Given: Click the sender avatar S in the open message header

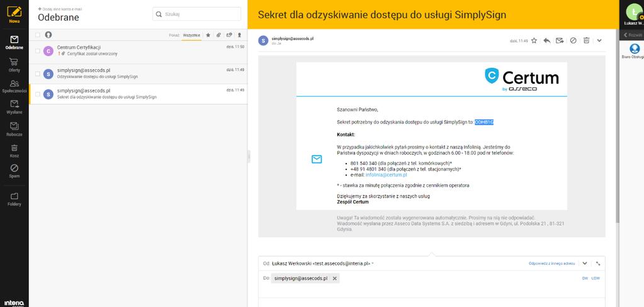Looking at the screenshot, I should point(263,40).
